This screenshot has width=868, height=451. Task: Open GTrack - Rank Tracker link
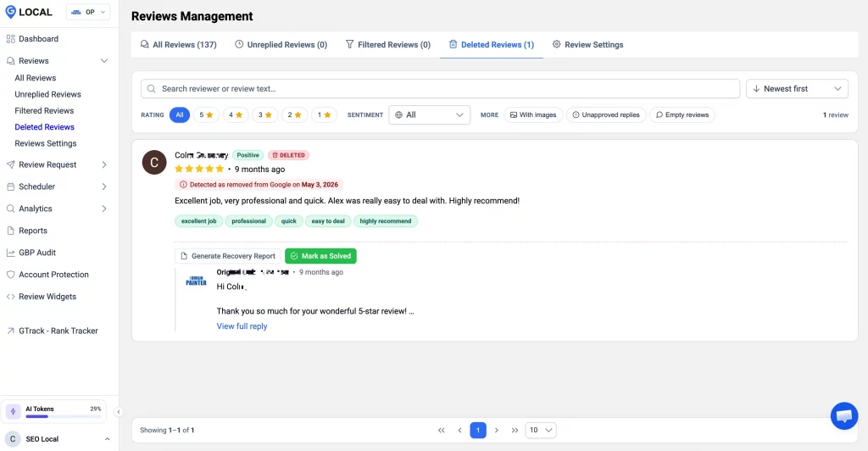click(58, 331)
